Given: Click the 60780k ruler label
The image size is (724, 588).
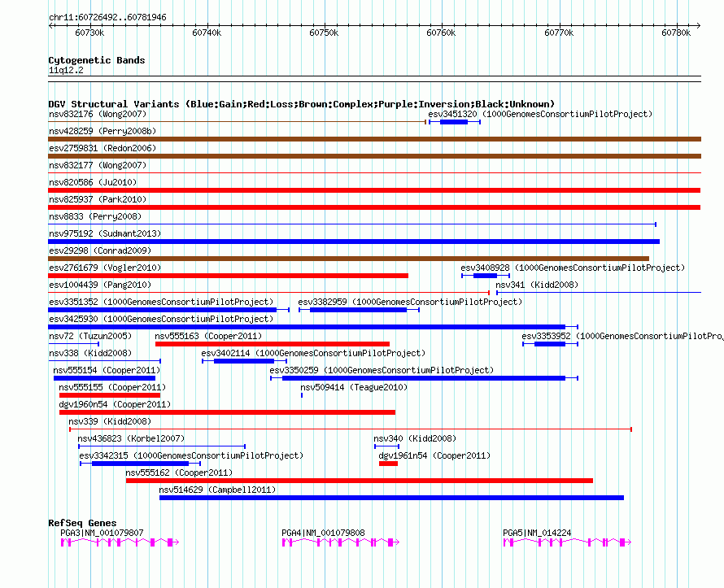Looking at the screenshot, I should coord(677,33).
